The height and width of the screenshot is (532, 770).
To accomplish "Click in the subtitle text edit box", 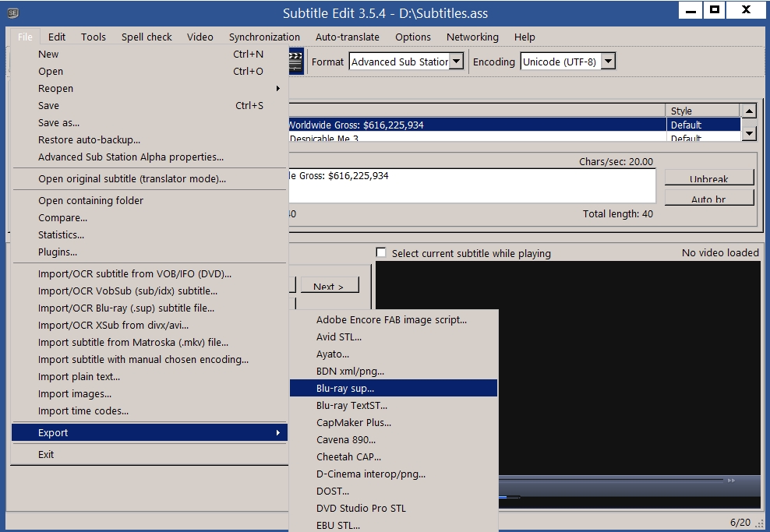I will click(x=472, y=185).
